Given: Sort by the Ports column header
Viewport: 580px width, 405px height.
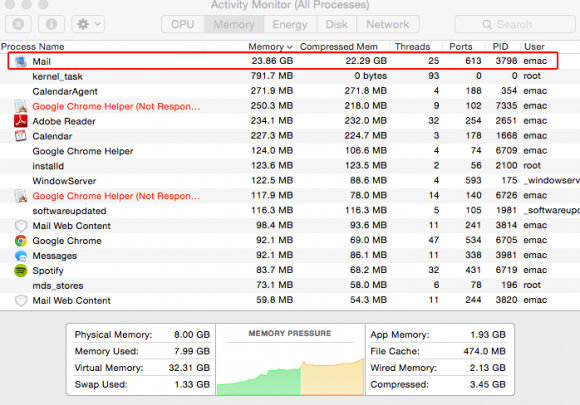Looking at the screenshot, I should [x=461, y=47].
